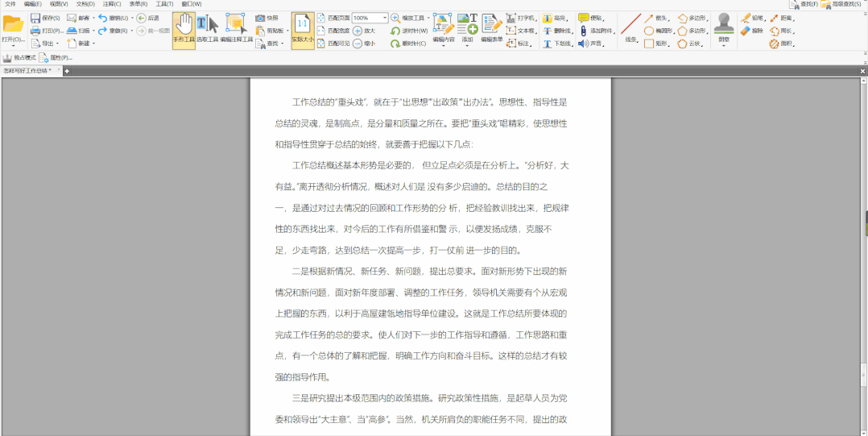The image size is (868, 436).
Task: Toggle Actual Size view (实际大小)
Action: click(x=303, y=30)
